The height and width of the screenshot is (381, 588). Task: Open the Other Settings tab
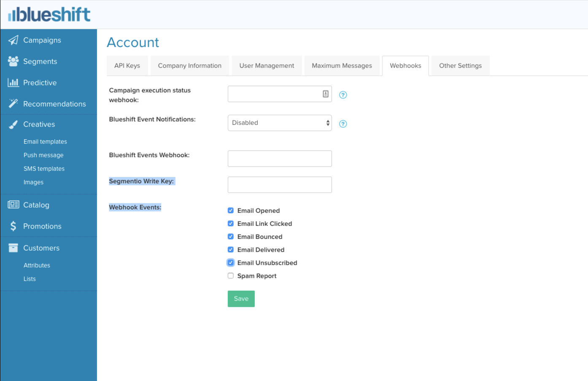point(460,65)
